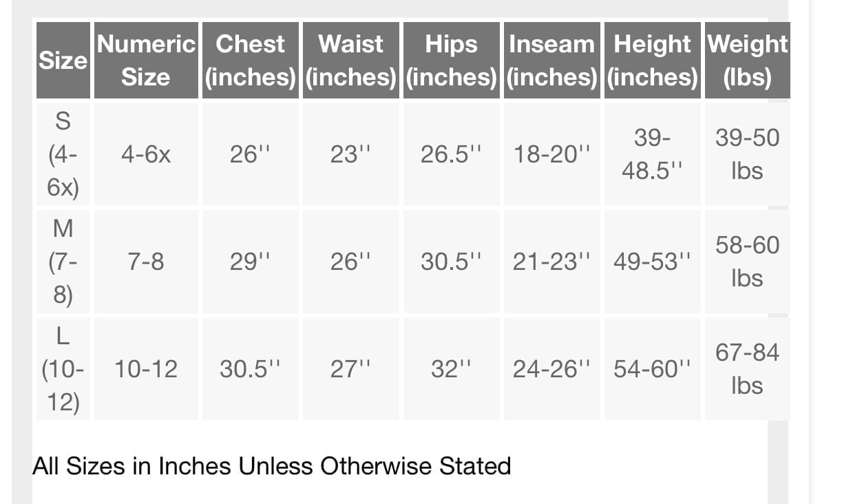Select the M (7-8) size row label
842x504 pixels.
[x=63, y=261]
